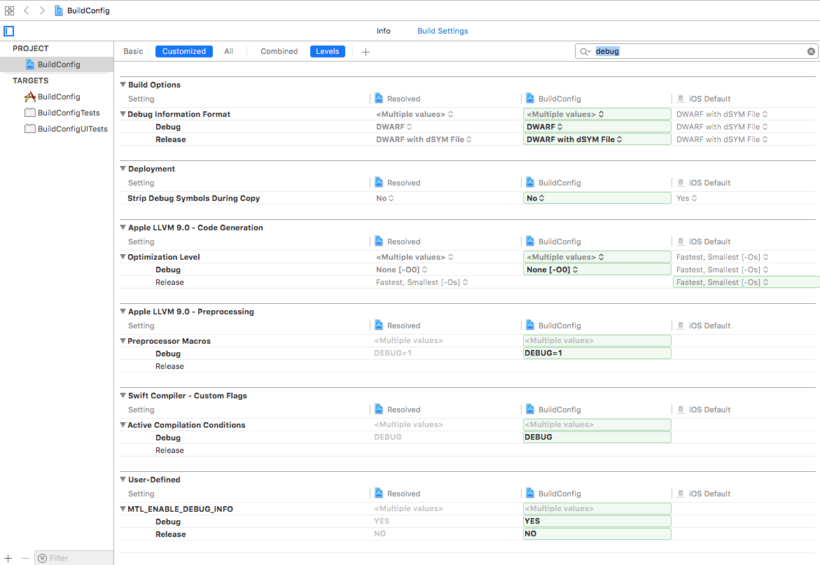The image size is (820, 565).
Task: Switch to Combined view
Action: 279,51
